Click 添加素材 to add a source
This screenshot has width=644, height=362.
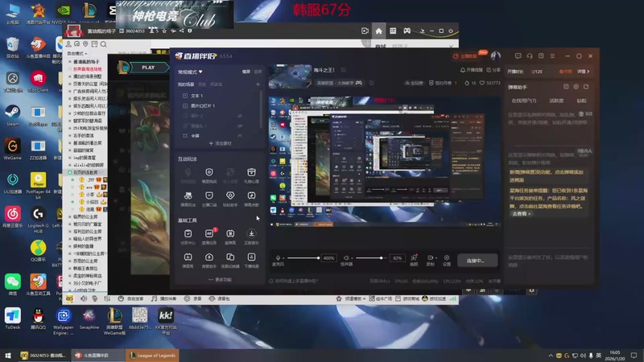tap(220, 143)
